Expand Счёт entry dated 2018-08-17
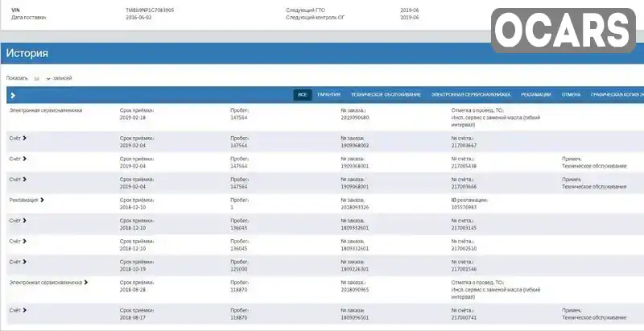 [25, 310]
